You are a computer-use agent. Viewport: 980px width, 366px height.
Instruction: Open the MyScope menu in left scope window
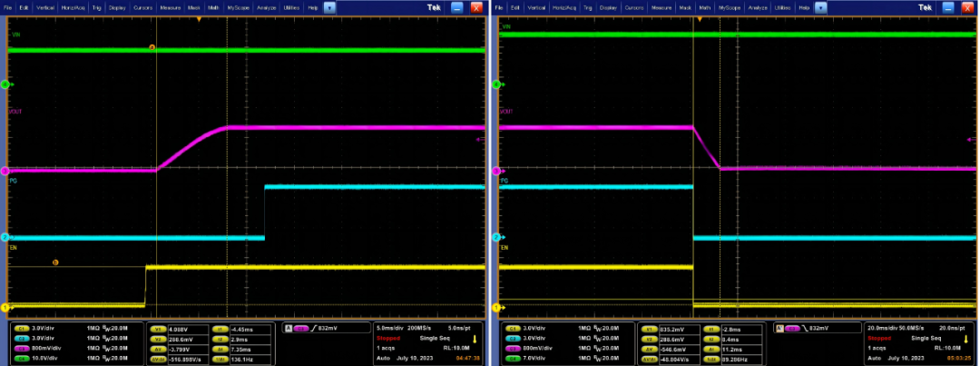(238, 7)
